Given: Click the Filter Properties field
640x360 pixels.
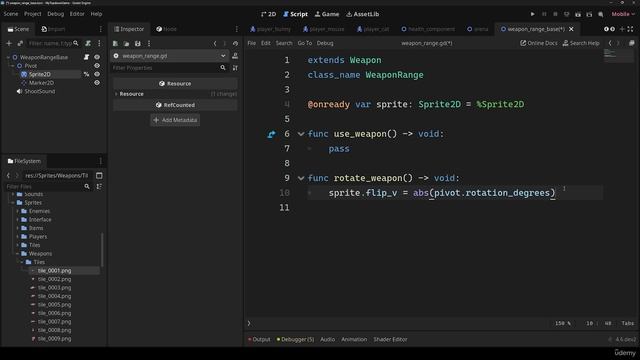Looking at the screenshot, I should pyautogui.click(x=165, y=68).
